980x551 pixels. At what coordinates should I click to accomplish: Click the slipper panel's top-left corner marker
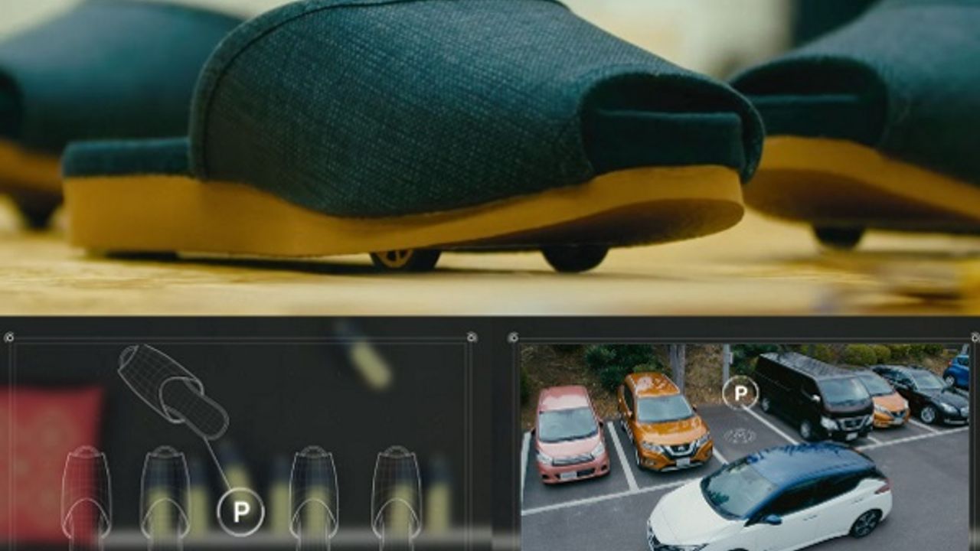click(x=8, y=337)
